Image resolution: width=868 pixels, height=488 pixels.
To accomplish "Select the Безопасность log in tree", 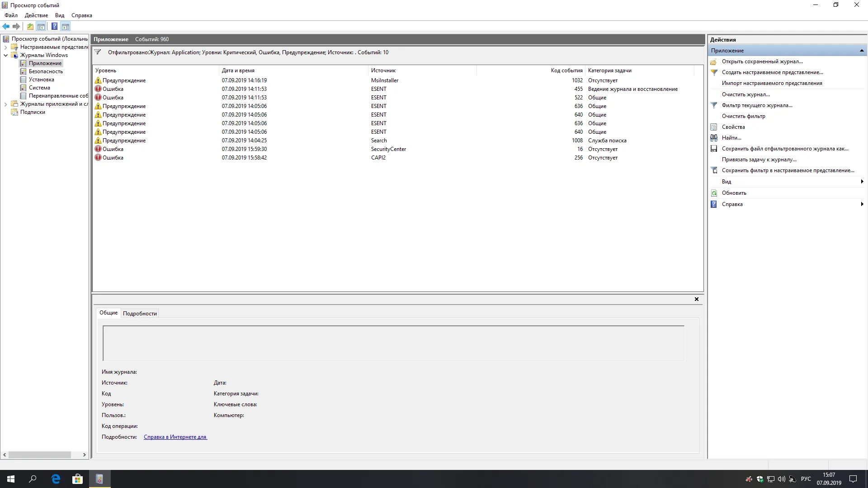I will [x=46, y=71].
